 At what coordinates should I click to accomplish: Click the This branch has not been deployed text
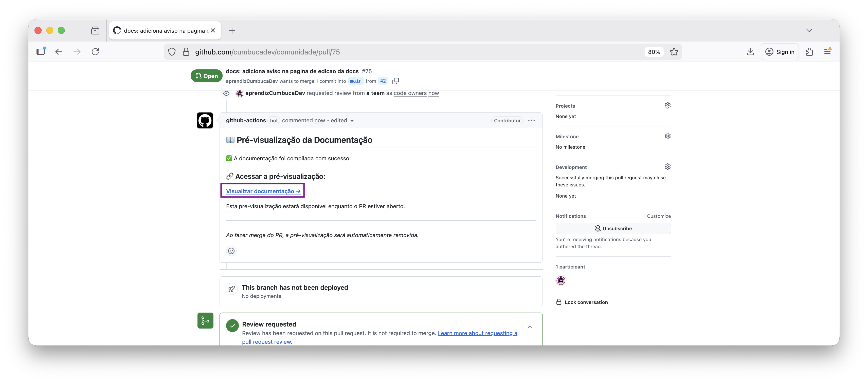point(295,288)
